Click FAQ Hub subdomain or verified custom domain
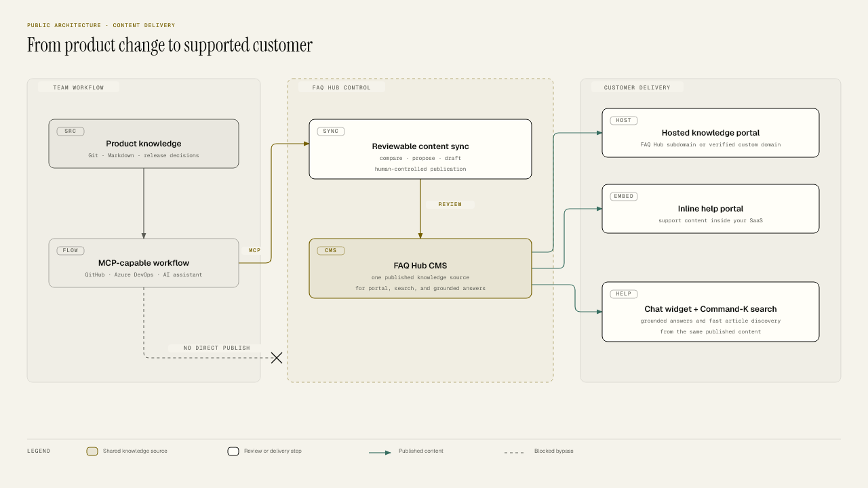The width and height of the screenshot is (868, 488). 711,145
